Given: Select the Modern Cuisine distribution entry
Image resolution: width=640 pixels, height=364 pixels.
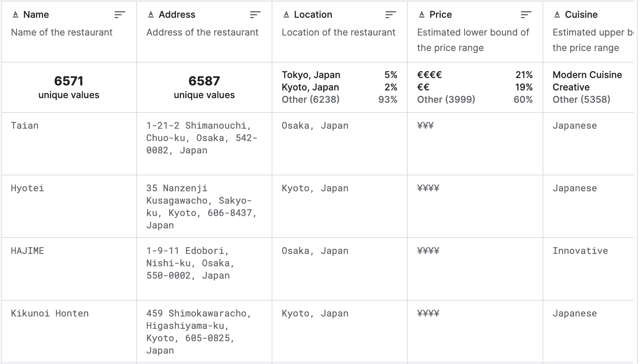Looking at the screenshot, I should [x=587, y=75].
